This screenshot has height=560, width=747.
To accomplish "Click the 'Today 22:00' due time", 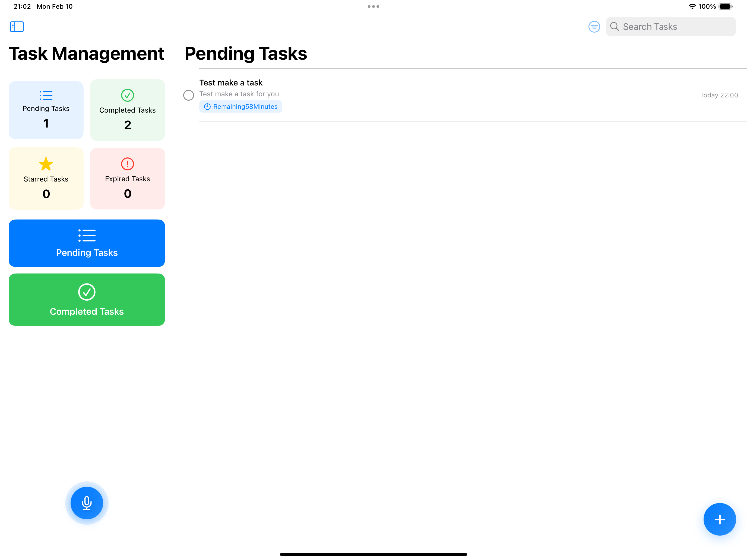I will (x=719, y=95).
